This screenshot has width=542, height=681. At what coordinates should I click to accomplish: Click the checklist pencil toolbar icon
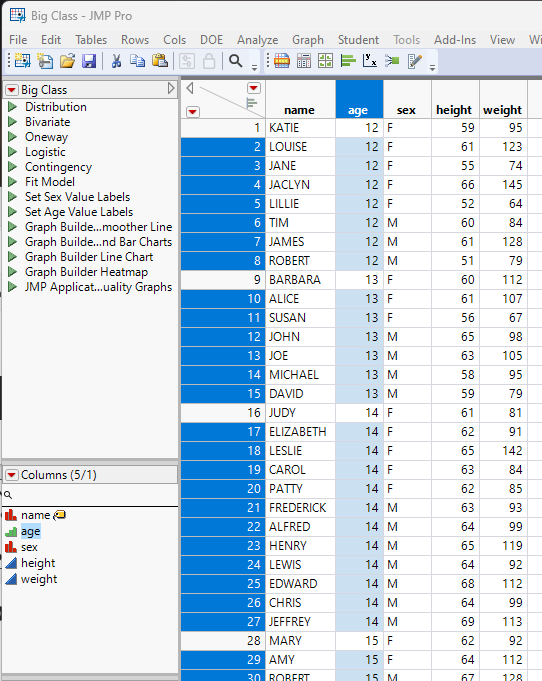[415, 61]
